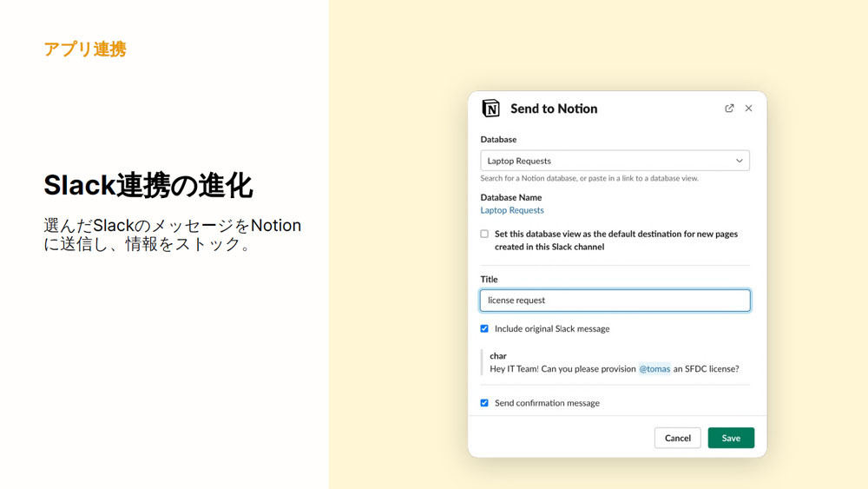868x489 pixels.
Task: Click the 'Title' field label
Action: [x=489, y=279]
